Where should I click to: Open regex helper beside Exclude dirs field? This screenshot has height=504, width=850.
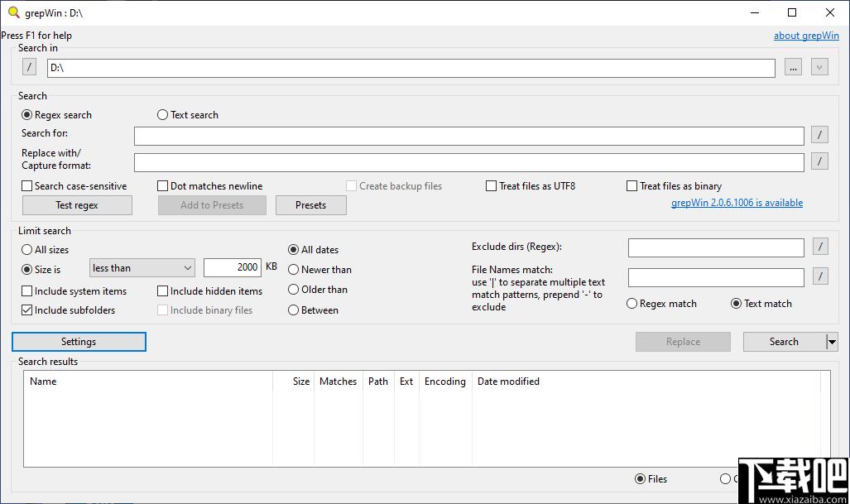[821, 247]
